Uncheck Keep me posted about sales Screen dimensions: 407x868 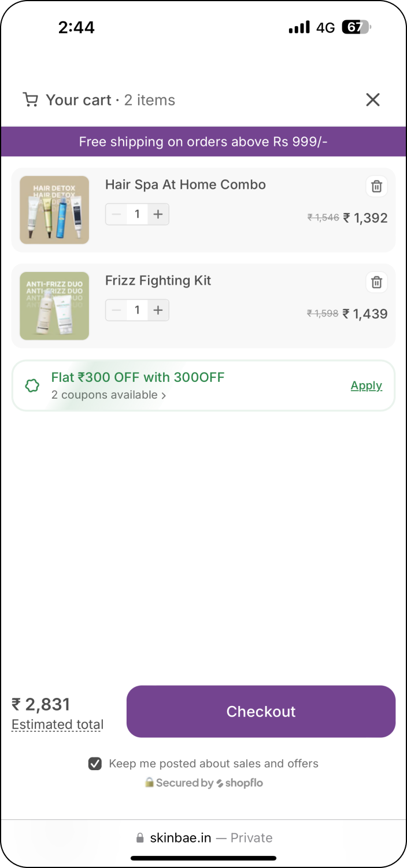pyautogui.click(x=95, y=764)
